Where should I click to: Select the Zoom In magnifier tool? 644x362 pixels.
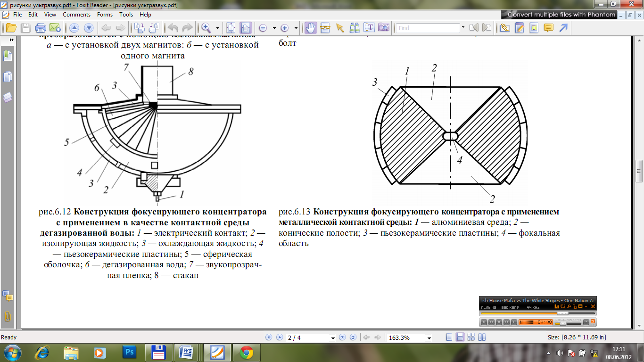coord(206,27)
